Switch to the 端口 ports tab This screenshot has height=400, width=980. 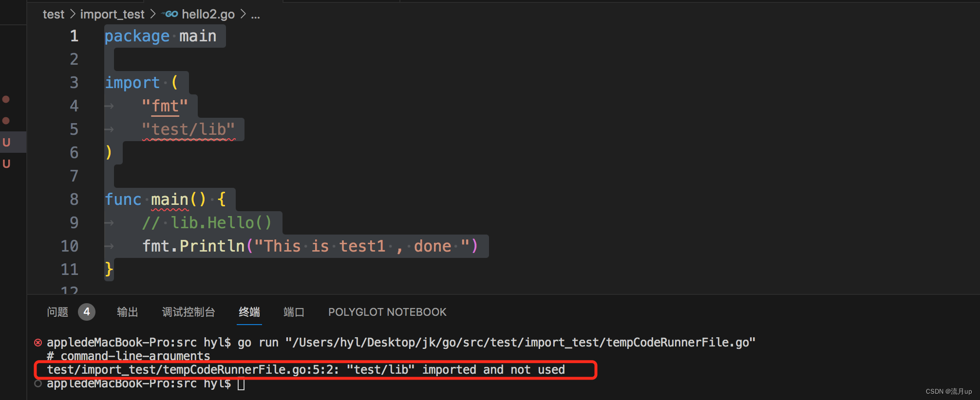(x=294, y=312)
